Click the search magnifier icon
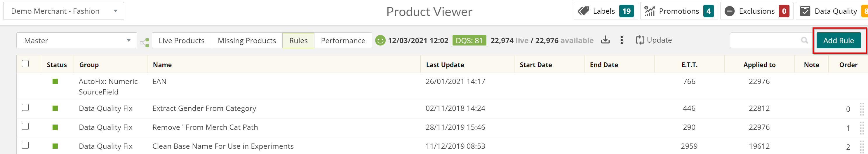This screenshot has width=868, height=154. (x=804, y=41)
